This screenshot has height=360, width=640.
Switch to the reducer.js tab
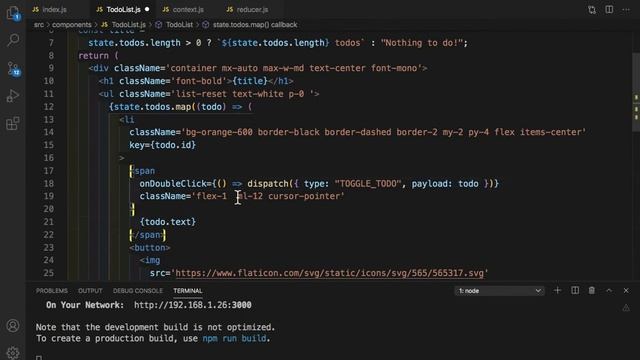[252, 9]
